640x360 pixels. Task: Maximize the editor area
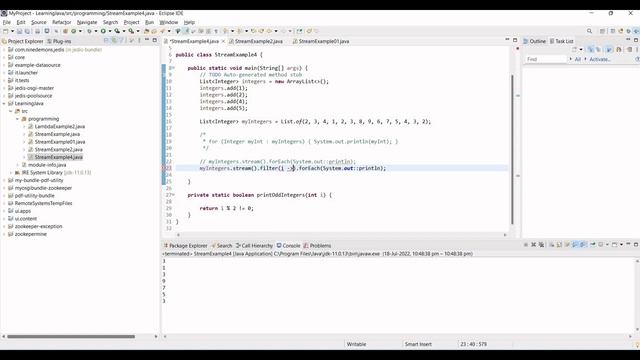pos(515,40)
